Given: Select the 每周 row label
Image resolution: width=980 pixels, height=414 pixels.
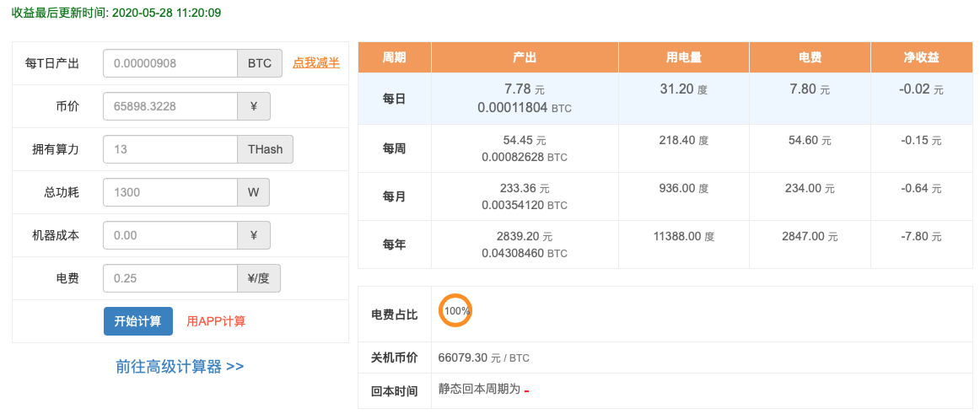Looking at the screenshot, I should point(395,148).
